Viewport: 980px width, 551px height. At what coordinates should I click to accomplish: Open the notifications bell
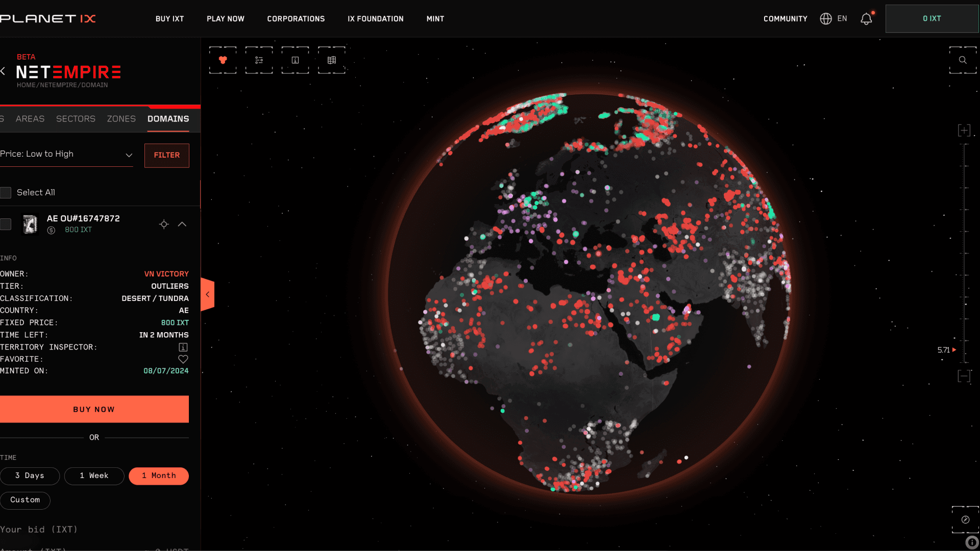tap(866, 19)
